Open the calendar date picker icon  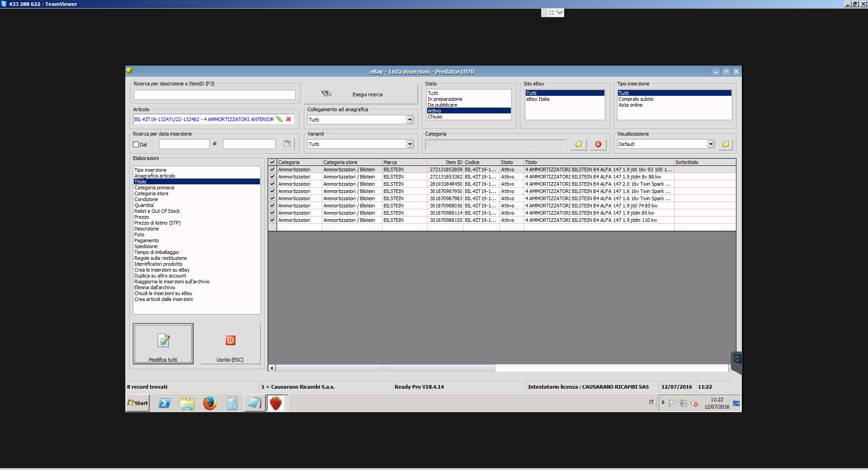287,144
